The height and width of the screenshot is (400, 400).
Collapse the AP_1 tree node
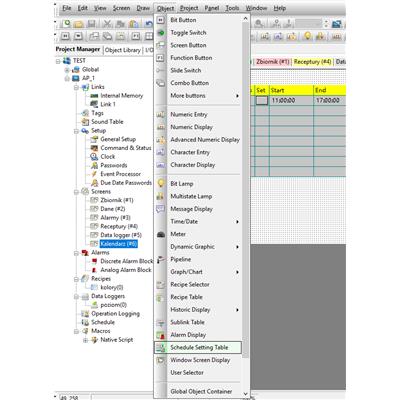point(67,79)
